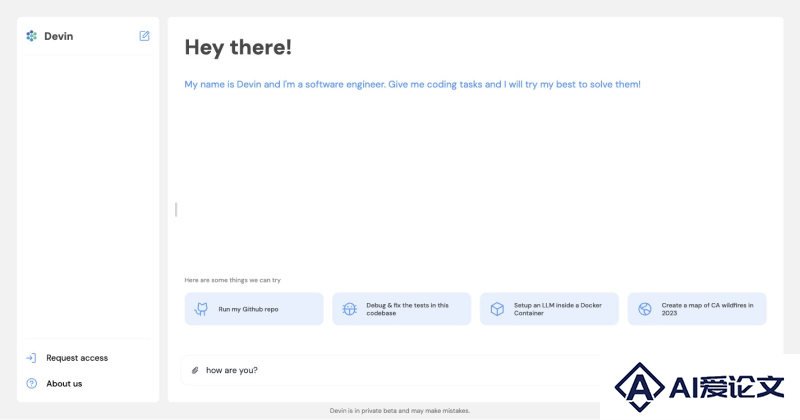Click the Devin flower logo icon
This screenshot has width=800, height=420.
click(32, 36)
